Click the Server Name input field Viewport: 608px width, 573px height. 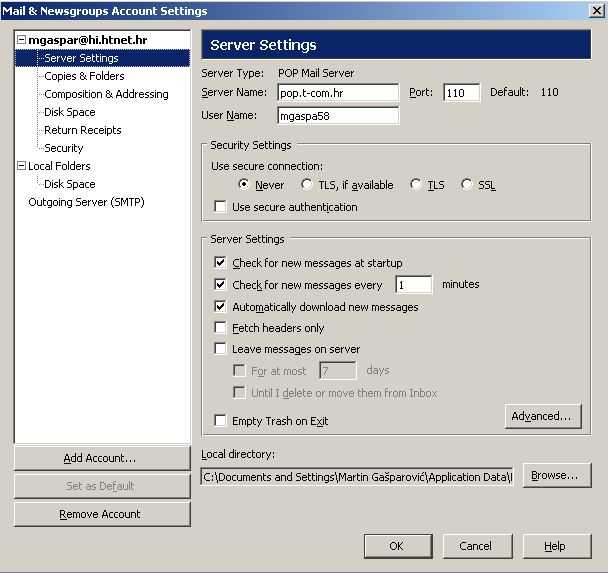coord(338,93)
